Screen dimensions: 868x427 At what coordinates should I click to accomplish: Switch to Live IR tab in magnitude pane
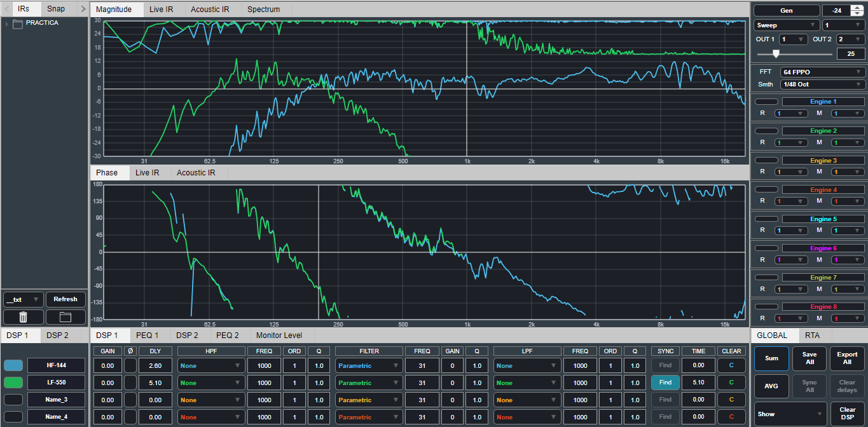(161, 10)
